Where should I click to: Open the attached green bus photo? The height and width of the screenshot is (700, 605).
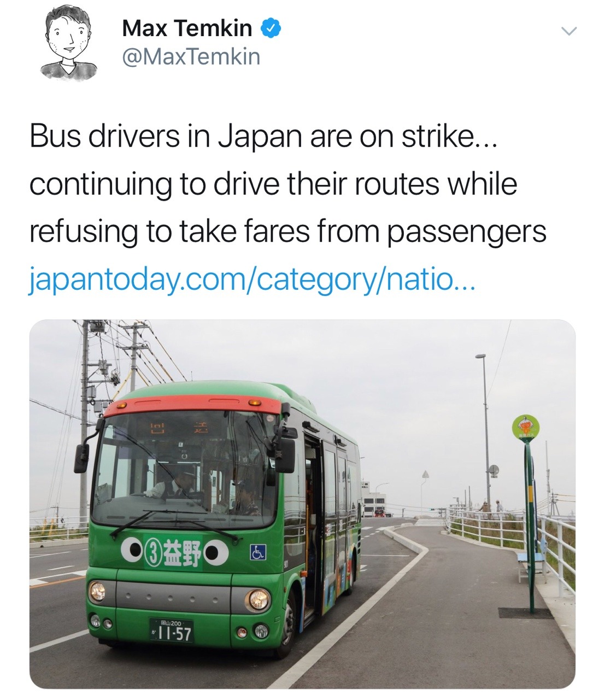(302, 504)
